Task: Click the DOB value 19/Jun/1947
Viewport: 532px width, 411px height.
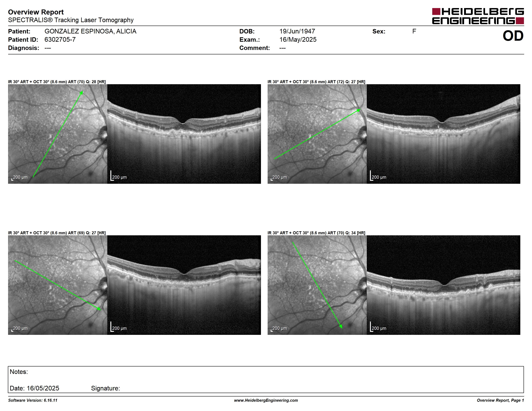Action: coord(297,31)
